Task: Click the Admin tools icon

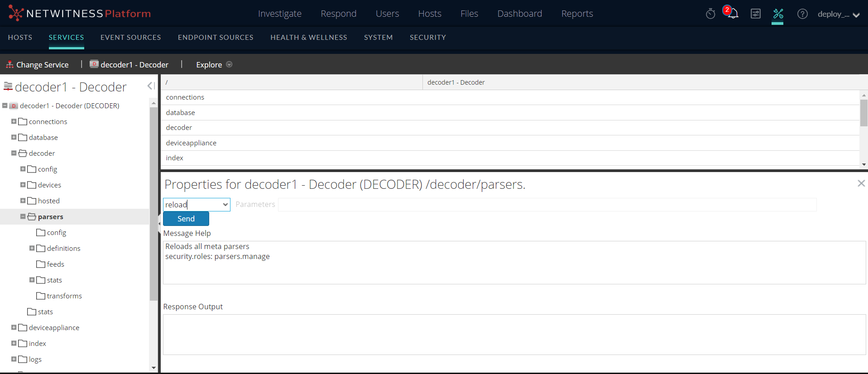Action: point(778,14)
